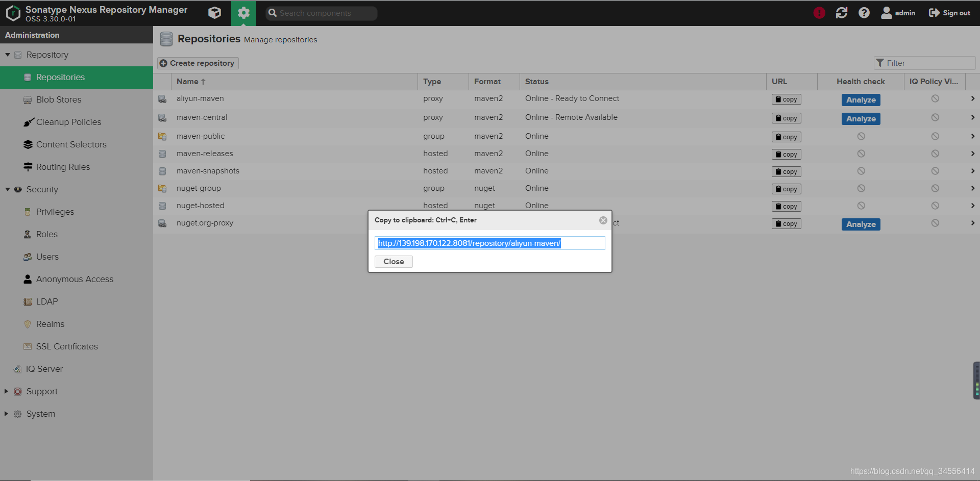
Task: Click the Search components field
Action: point(322,13)
